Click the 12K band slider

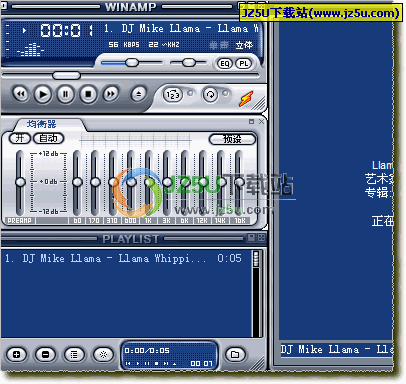(203, 182)
